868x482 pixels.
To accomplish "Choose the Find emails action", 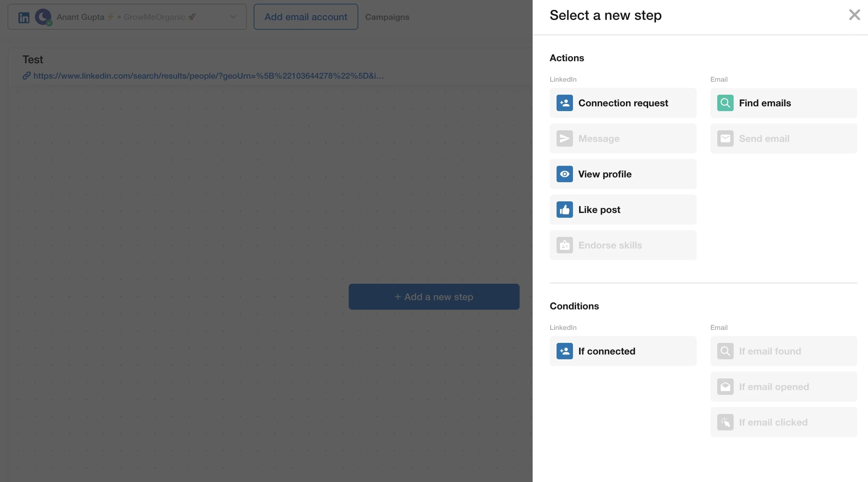I will click(783, 103).
